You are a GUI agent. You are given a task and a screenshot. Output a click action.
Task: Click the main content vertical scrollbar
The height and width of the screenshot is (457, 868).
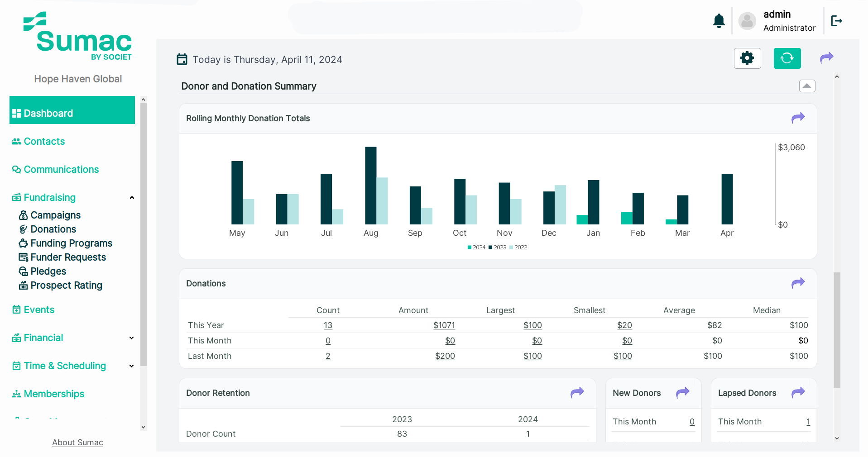pyautogui.click(x=837, y=330)
